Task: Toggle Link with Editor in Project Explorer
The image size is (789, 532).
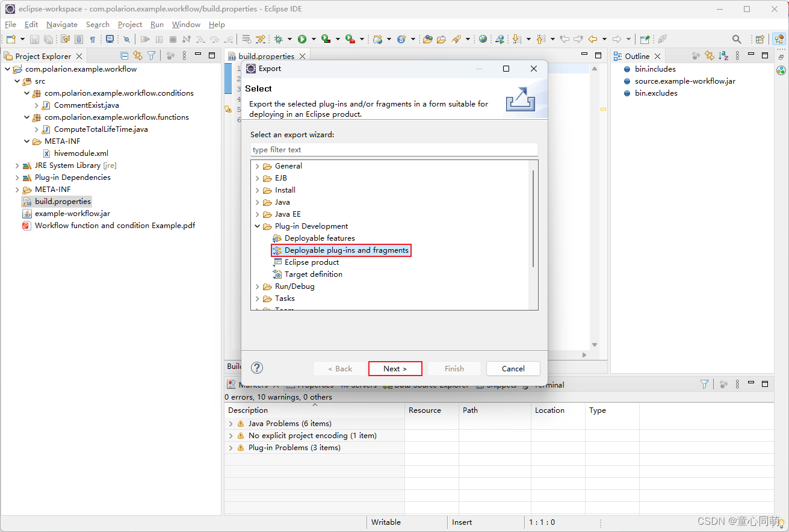Action: (x=138, y=55)
